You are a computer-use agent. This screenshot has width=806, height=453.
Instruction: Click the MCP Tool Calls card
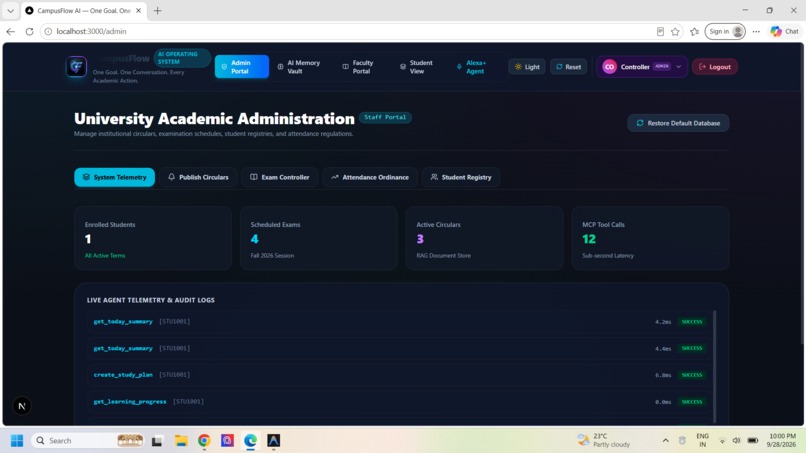650,238
